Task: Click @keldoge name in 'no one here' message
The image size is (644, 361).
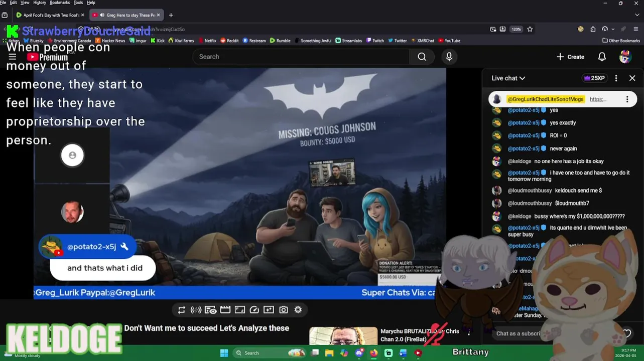Action: coord(519,161)
